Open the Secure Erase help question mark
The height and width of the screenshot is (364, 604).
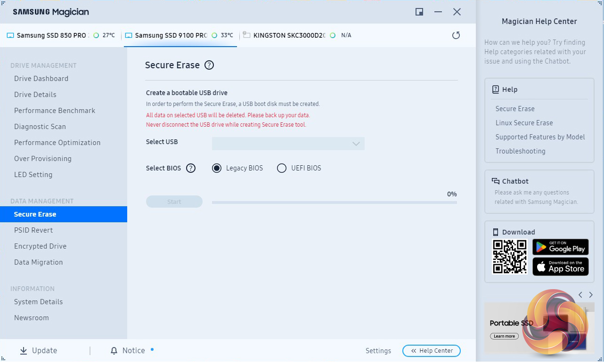209,65
